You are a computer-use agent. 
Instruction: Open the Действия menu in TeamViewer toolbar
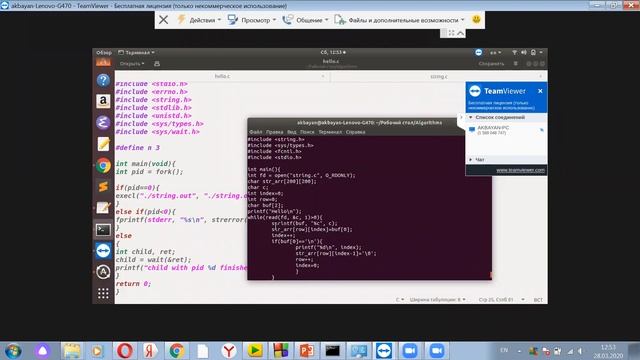pyautogui.click(x=199, y=20)
